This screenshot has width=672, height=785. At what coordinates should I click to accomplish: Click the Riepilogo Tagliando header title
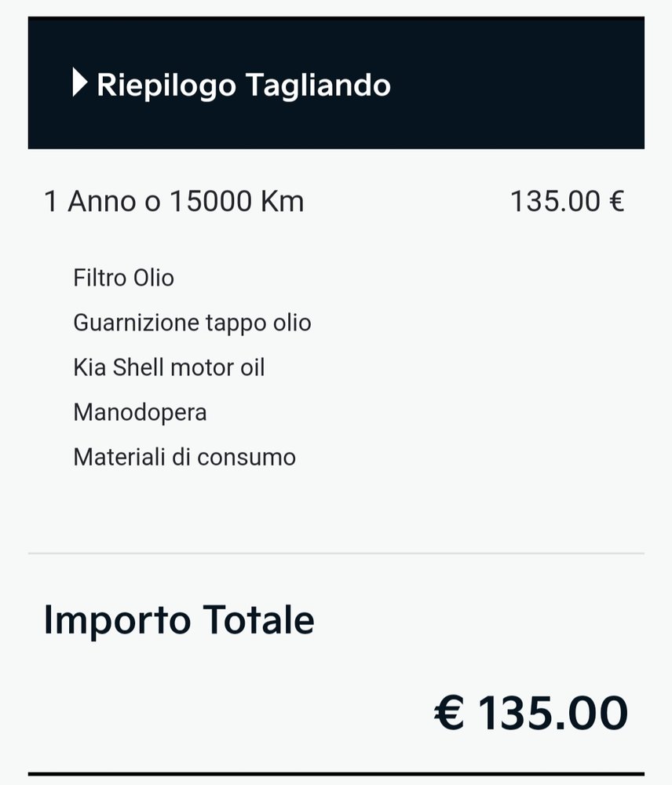click(x=243, y=85)
